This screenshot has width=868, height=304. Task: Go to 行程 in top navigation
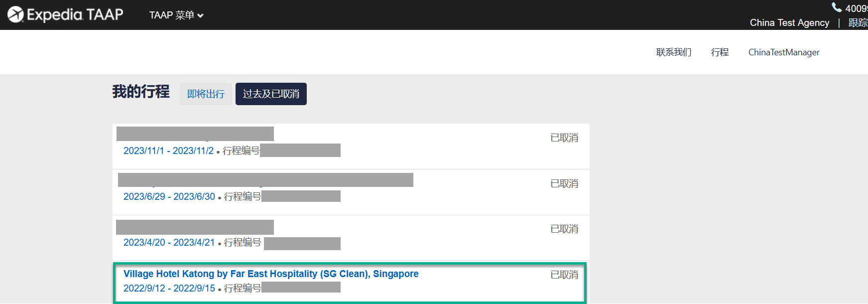tap(720, 52)
